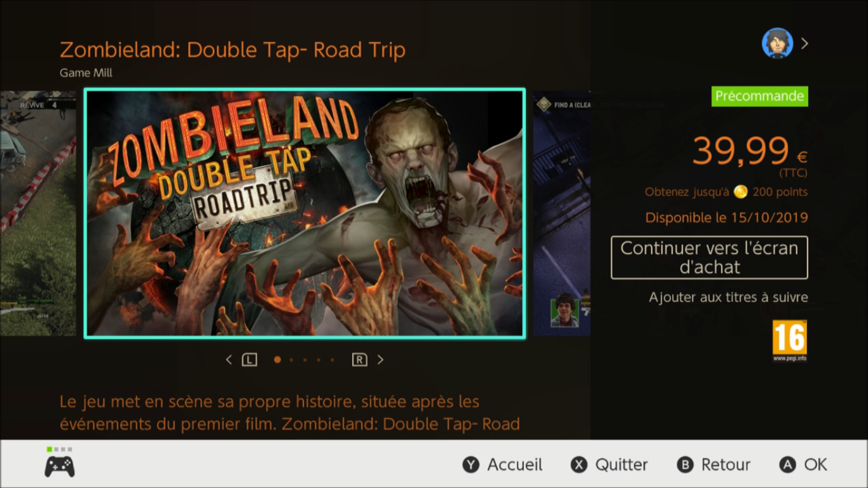Viewport: 868px width, 488px height.
Task: Select the third carousel page dot
Action: point(305,360)
